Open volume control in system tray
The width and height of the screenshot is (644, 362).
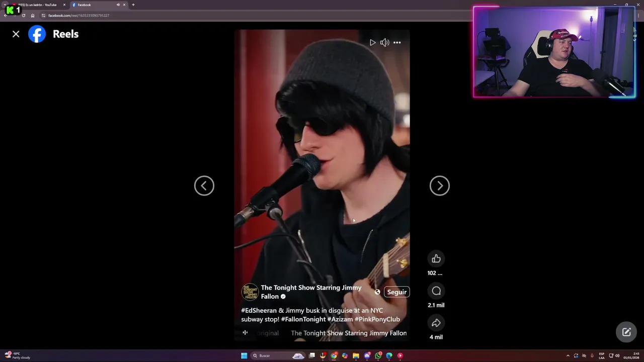[617, 356]
